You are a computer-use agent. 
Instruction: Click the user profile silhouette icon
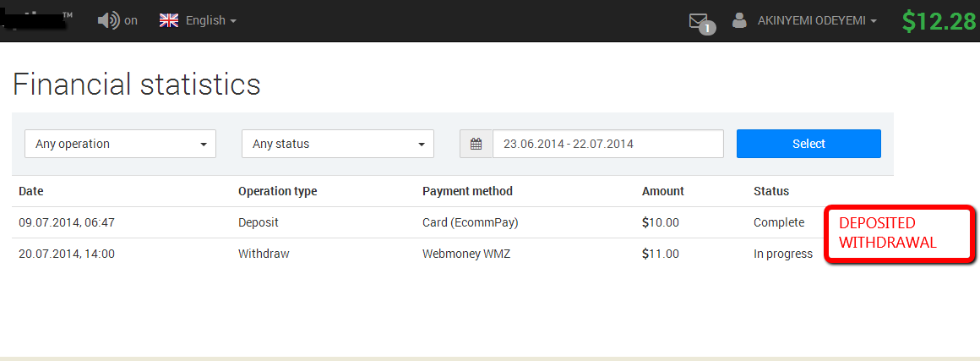[739, 20]
